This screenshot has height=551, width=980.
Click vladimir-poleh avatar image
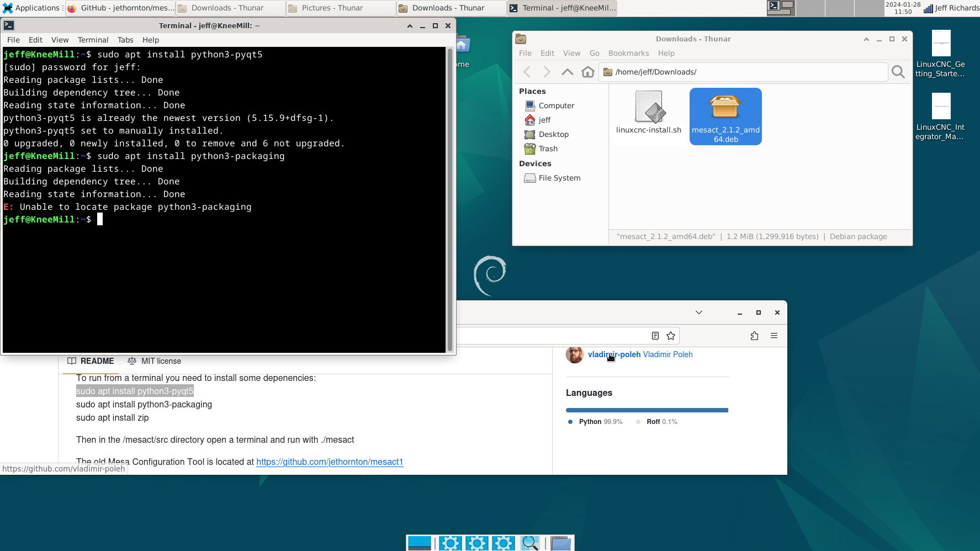click(575, 355)
